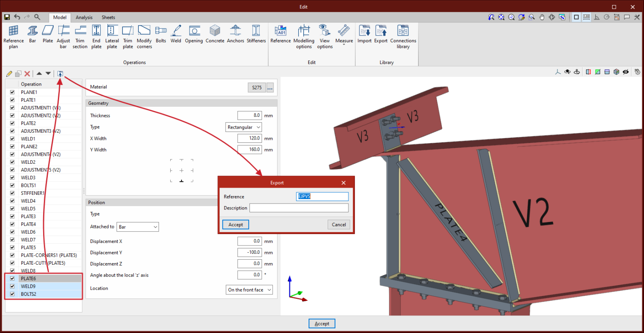Open the Attached to Bar dropdown
Image resolution: width=644 pixels, height=333 pixels.
click(138, 227)
